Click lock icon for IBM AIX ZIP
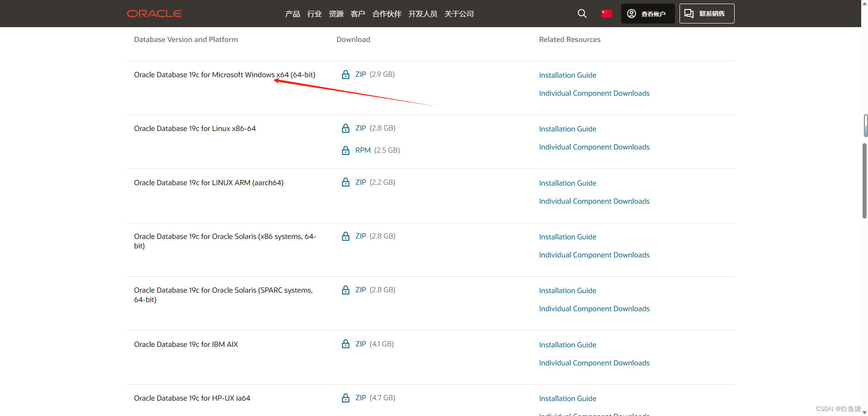This screenshot has height=416, width=868. click(x=345, y=344)
